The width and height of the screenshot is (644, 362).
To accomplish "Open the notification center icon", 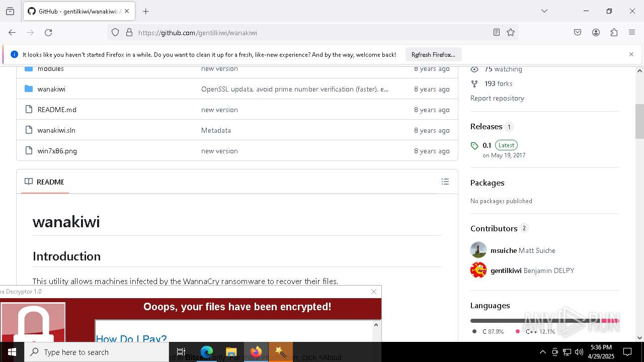I will pyautogui.click(x=627, y=352).
